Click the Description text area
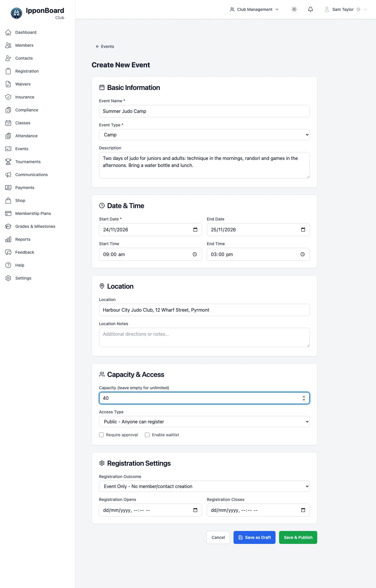 click(204, 165)
